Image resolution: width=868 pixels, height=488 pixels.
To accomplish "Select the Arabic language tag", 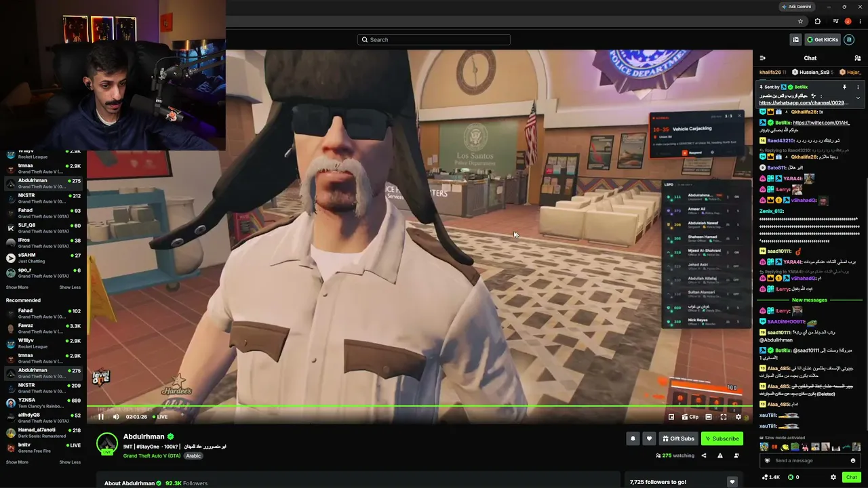I will (x=193, y=455).
